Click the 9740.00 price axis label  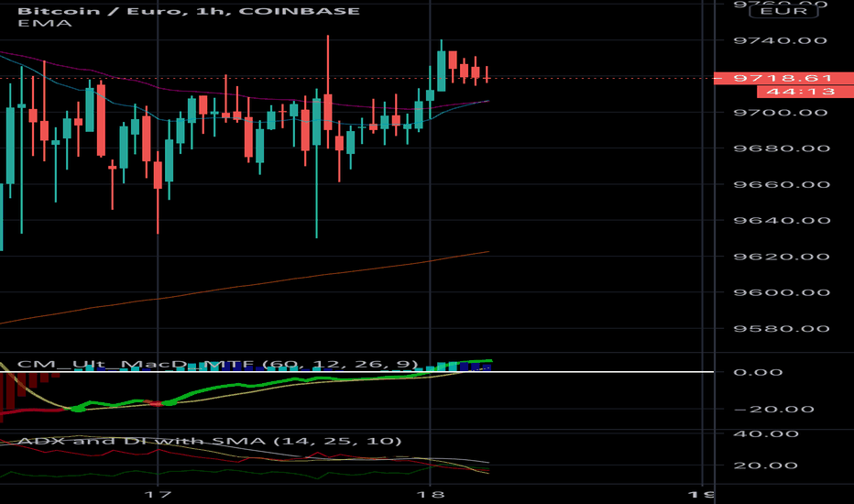(x=781, y=40)
